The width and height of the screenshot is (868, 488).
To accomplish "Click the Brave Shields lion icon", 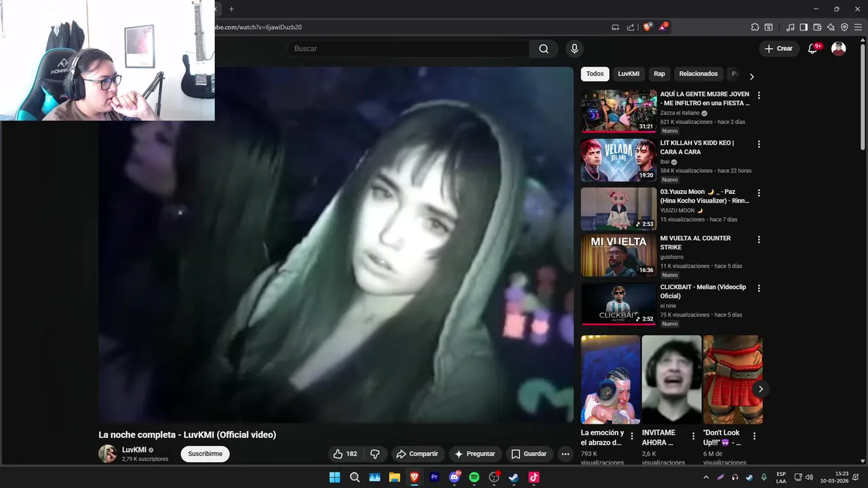I will coord(648,27).
